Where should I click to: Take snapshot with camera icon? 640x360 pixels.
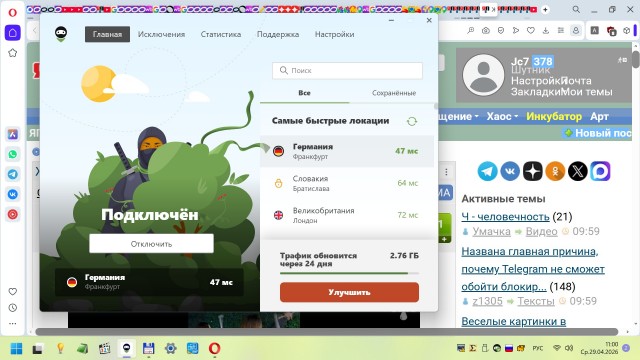486,31
